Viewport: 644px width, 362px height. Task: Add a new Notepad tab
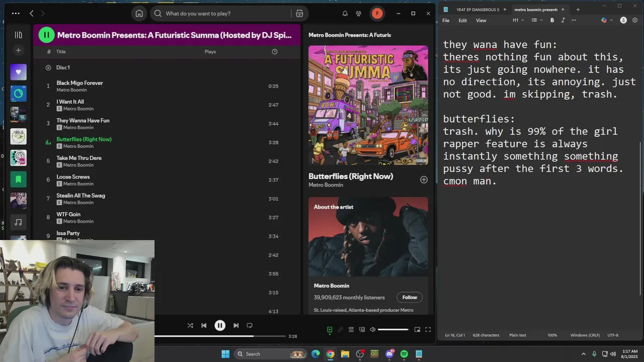coord(578,10)
